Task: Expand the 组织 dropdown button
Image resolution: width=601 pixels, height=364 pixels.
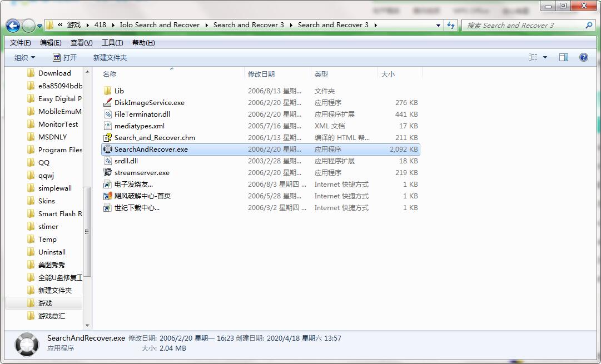Action: (x=24, y=57)
